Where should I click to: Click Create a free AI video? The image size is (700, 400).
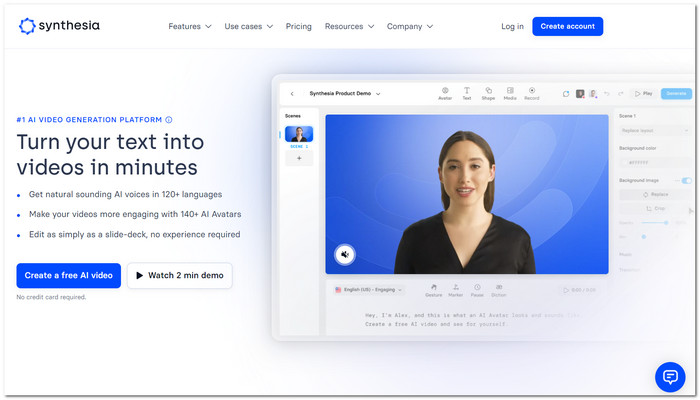coord(68,275)
